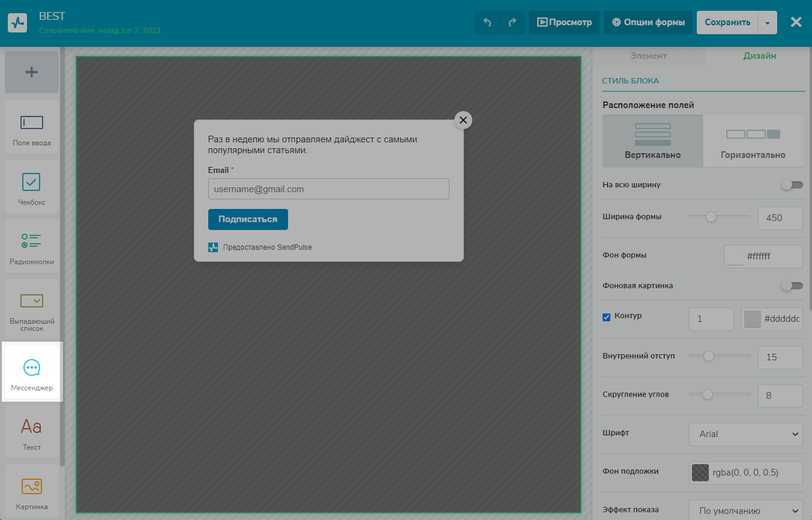Add a Картинка element

pyautogui.click(x=32, y=491)
